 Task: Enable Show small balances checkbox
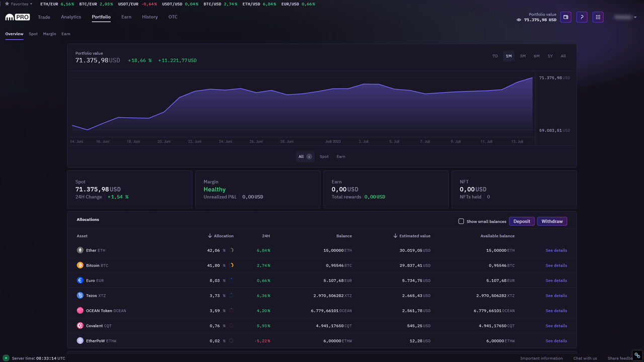[461, 221]
